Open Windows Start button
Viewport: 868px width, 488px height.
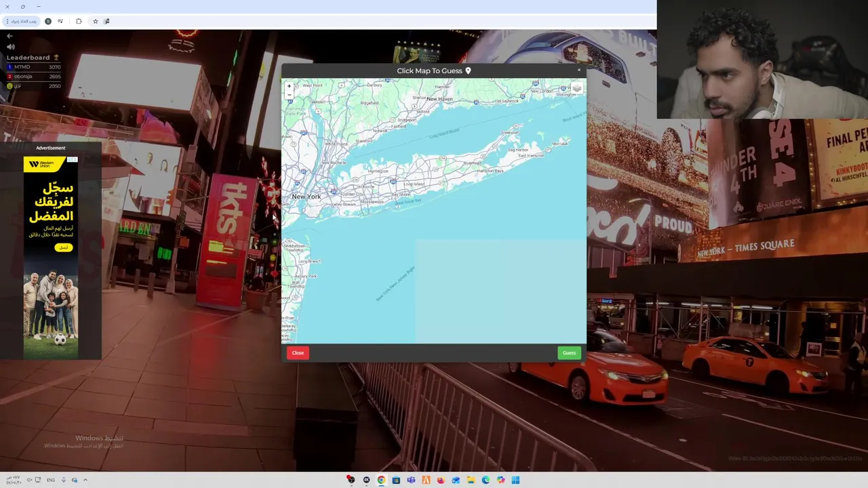point(515,480)
